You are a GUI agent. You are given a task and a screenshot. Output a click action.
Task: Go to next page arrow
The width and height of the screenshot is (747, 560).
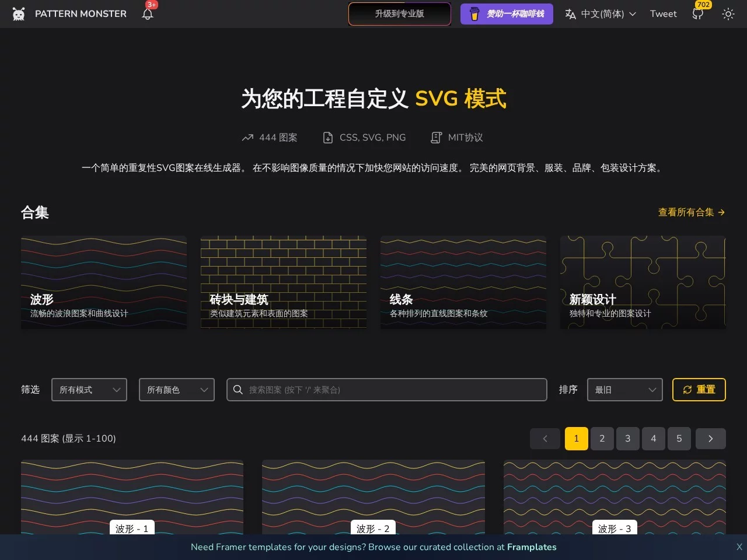[710, 439]
